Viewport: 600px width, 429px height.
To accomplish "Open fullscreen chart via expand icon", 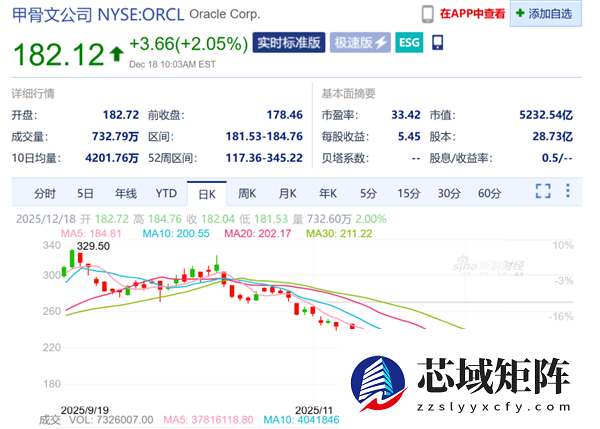I will pos(543,191).
